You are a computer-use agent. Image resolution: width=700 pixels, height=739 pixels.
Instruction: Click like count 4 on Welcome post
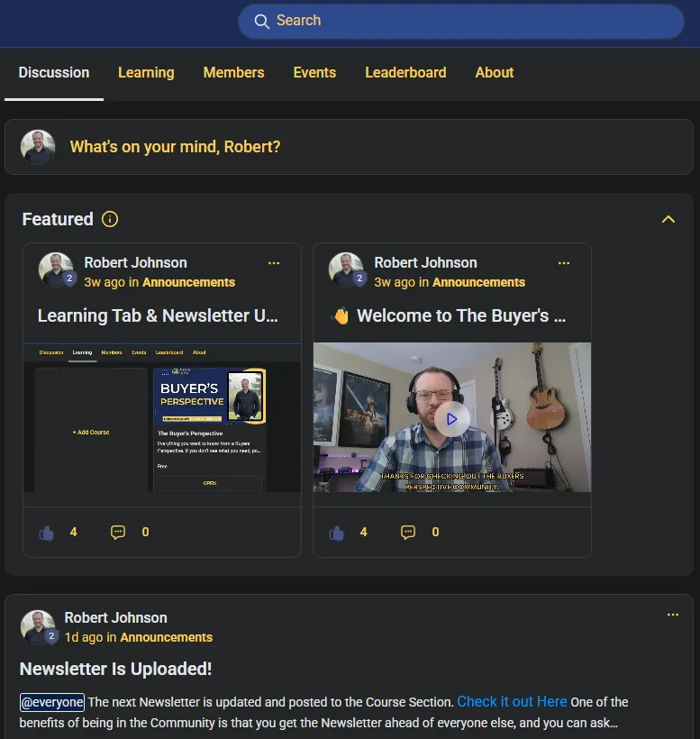[364, 532]
